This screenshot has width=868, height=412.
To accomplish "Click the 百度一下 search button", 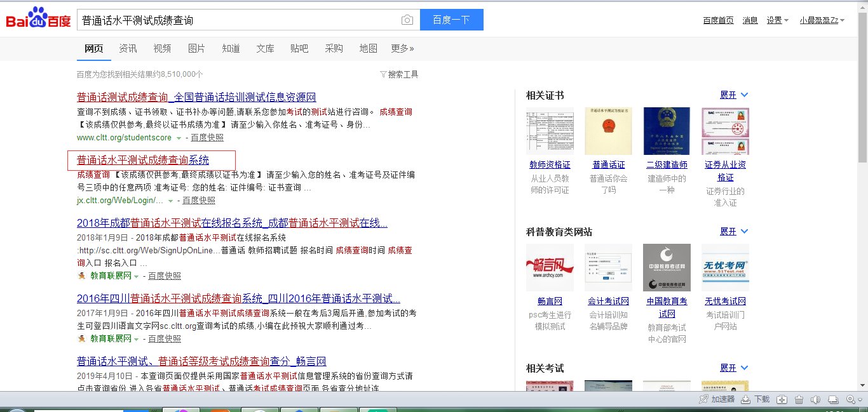I will [451, 20].
